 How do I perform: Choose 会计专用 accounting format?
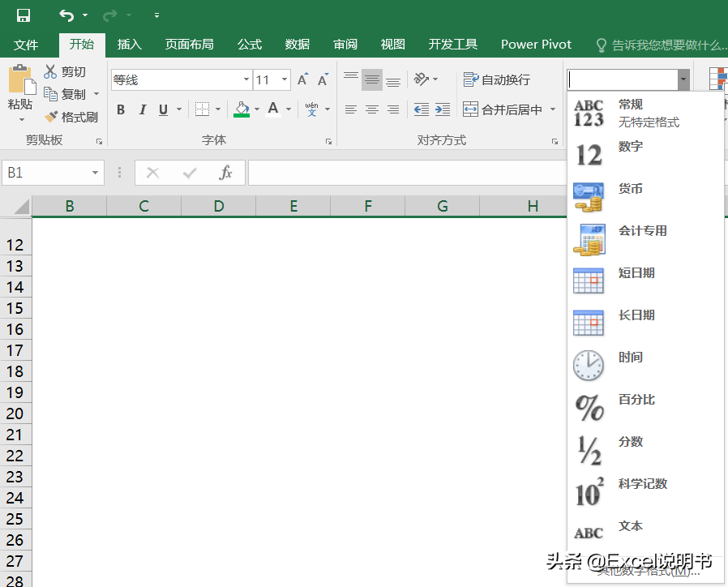645,240
